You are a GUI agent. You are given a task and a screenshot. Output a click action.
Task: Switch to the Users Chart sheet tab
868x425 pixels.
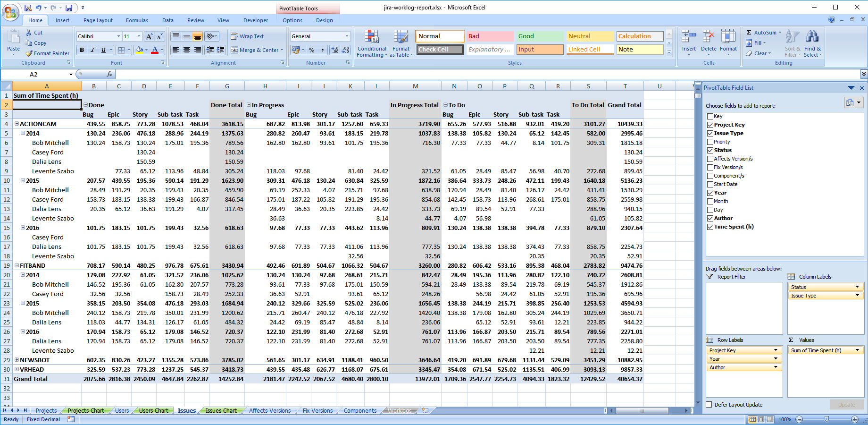click(153, 411)
